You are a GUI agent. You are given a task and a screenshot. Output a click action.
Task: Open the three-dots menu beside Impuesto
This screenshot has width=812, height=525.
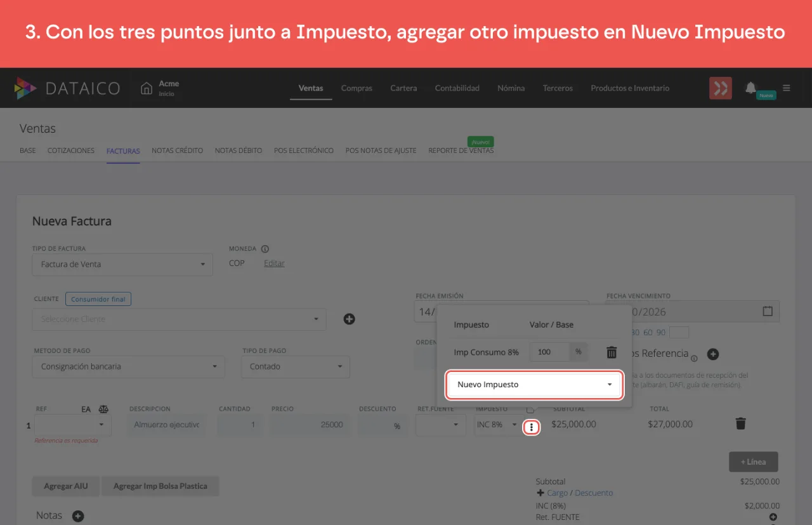[532, 428]
